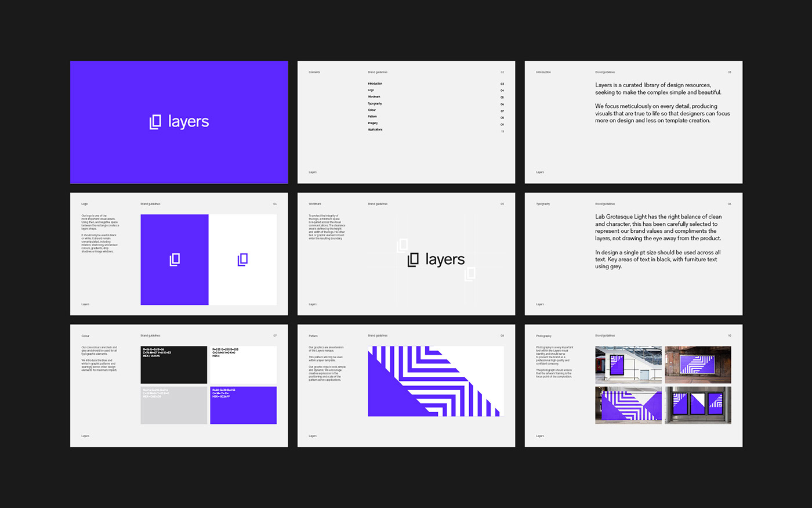Click the faint clearance icon above-left of the wordmark
This screenshot has height=508, width=812.
tap(402, 246)
